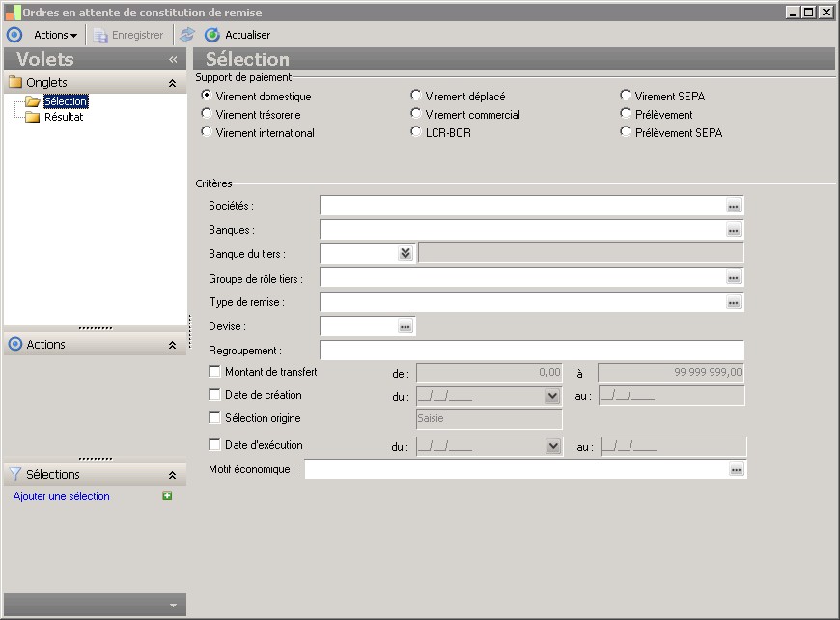Collapse the Volets side pane
The height and width of the screenshot is (620, 840).
click(173, 59)
